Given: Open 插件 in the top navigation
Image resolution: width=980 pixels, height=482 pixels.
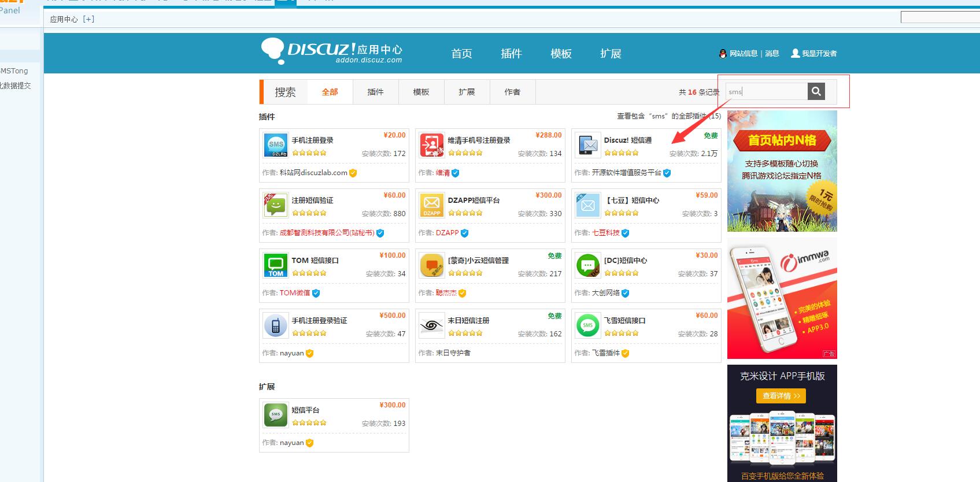Looking at the screenshot, I should coord(511,54).
